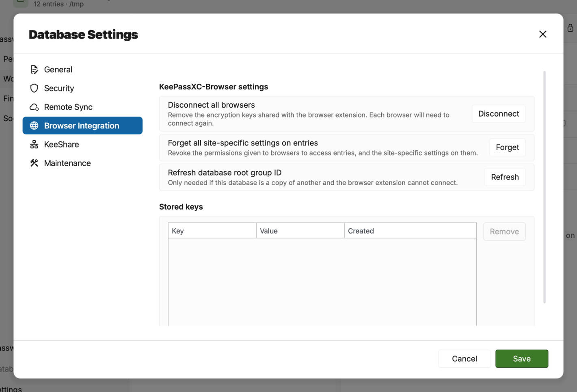Click the Key column header

212,231
